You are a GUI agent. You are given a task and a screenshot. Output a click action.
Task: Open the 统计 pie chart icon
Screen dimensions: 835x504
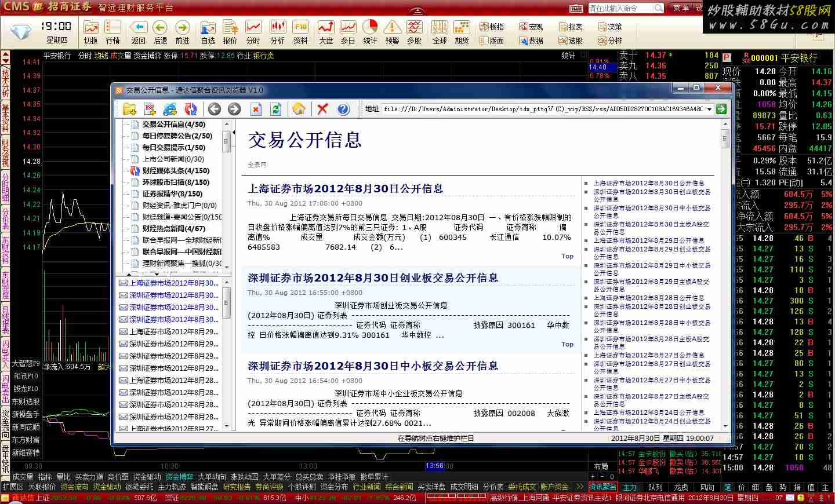370,32
